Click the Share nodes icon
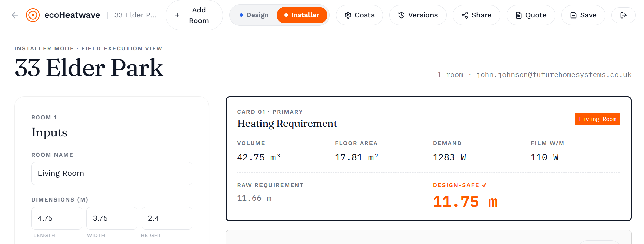 [465, 15]
